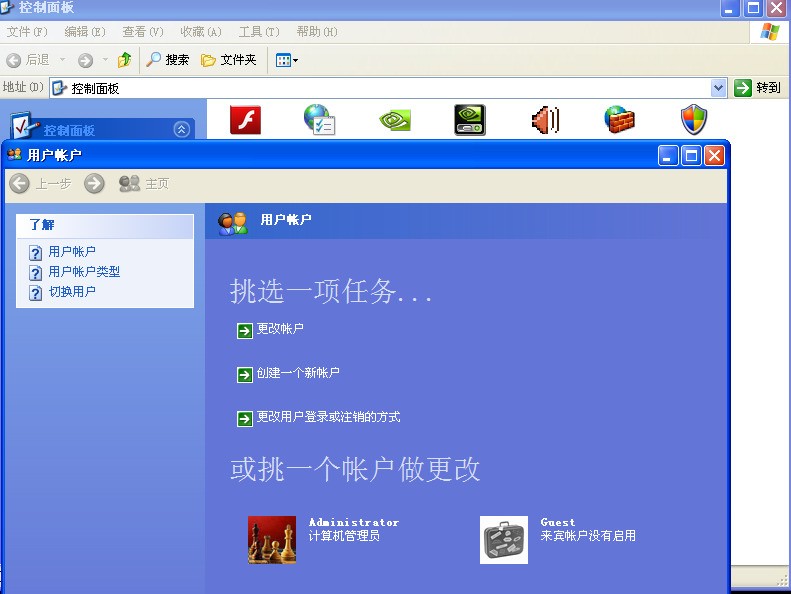Viewport: 791px width, 594px height.
Task: Open the 切换用户 help topic
Action: click(72, 292)
